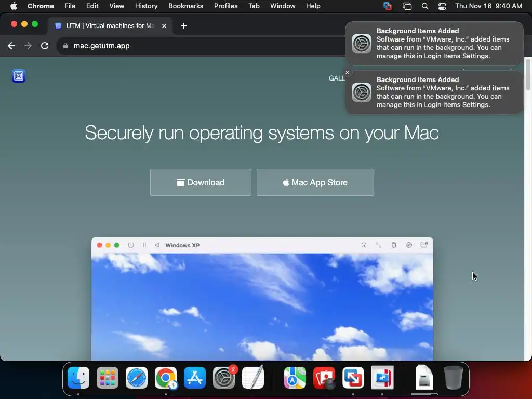Open VMware Fusion from the Dock
This screenshot has width=532, height=399.
(x=353, y=378)
